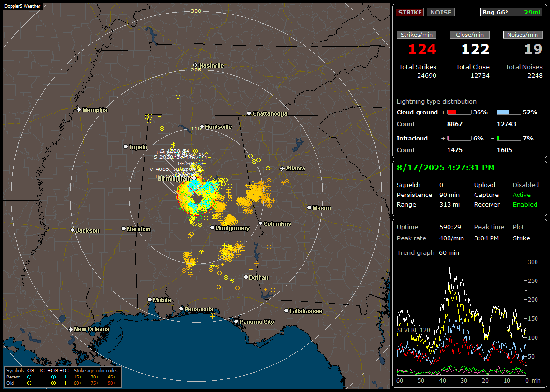Click the negative cloud-ground blue percentage bar
Viewport: 550px width, 392px height.
(509, 112)
